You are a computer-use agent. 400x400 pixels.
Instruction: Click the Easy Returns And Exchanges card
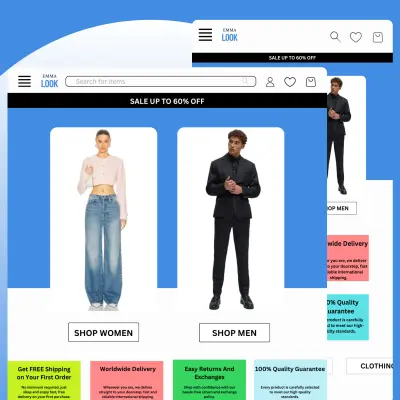coord(209,380)
